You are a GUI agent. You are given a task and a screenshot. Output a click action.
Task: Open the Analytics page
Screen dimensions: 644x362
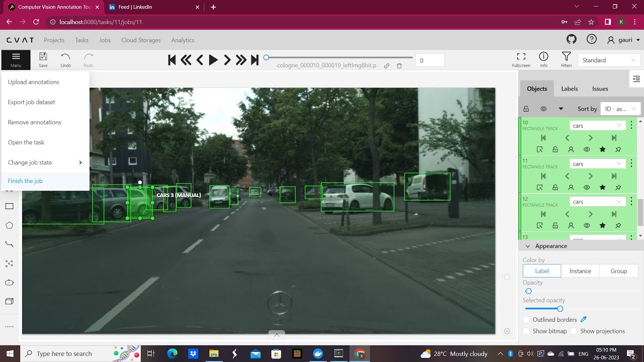183,40
